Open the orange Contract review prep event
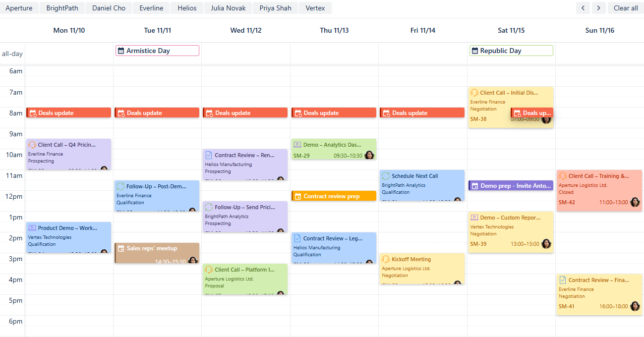Image resolution: width=644 pixels, height=337 pixels. click(x=334, y=196)
